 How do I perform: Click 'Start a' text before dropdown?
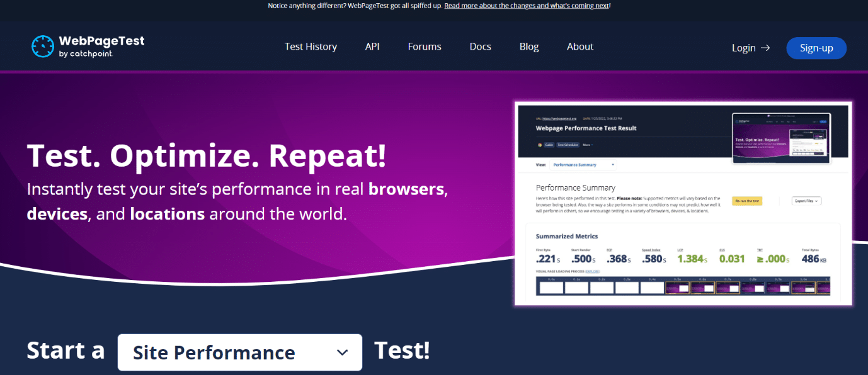click(66, 350)
